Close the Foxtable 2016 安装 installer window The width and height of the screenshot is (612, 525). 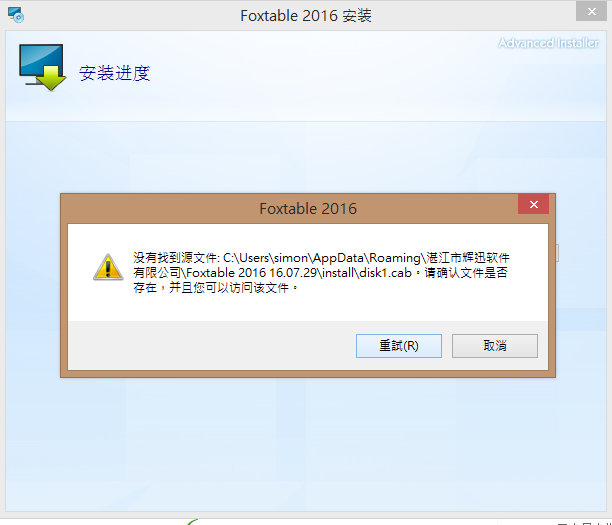coord(591,11)
